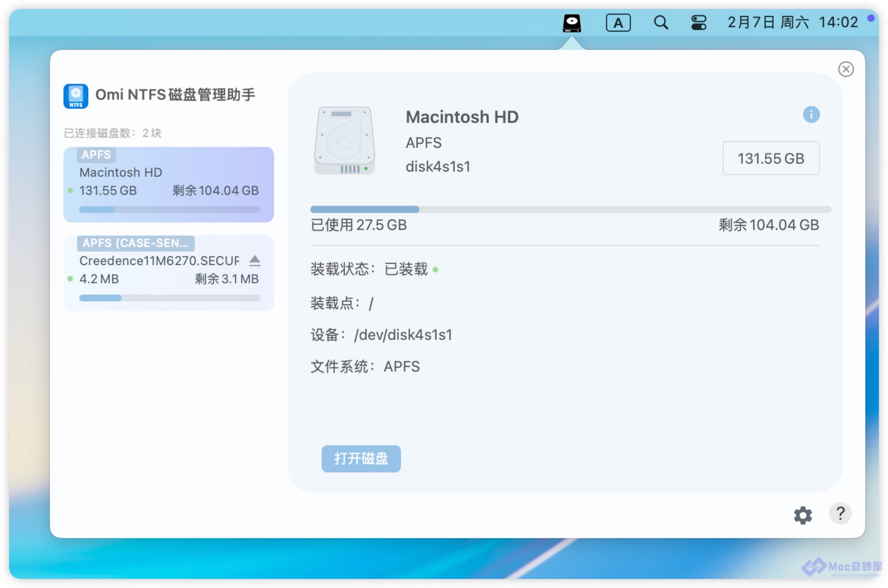Click the main disk usage progress bar
The image size is (888, 588).
pos(570,209)
